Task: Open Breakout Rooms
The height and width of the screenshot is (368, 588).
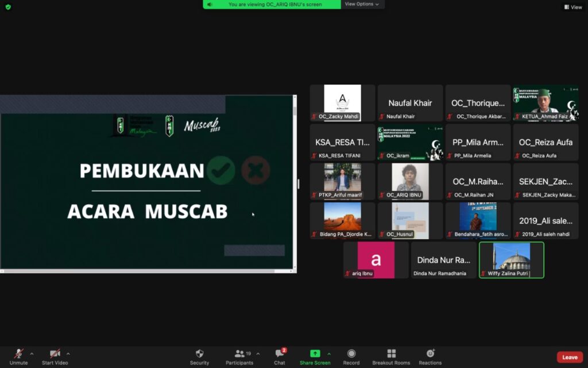Action: [x=391, y=356]
